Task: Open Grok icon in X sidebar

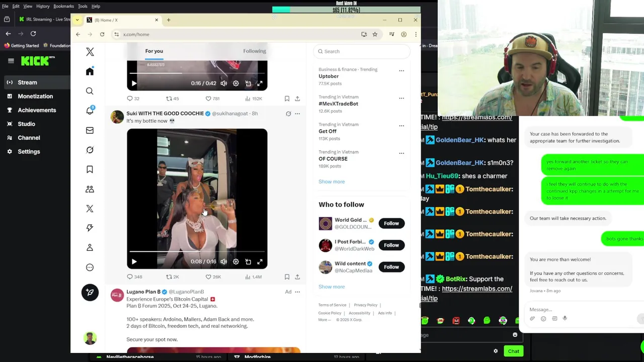Action: (90, 150)
